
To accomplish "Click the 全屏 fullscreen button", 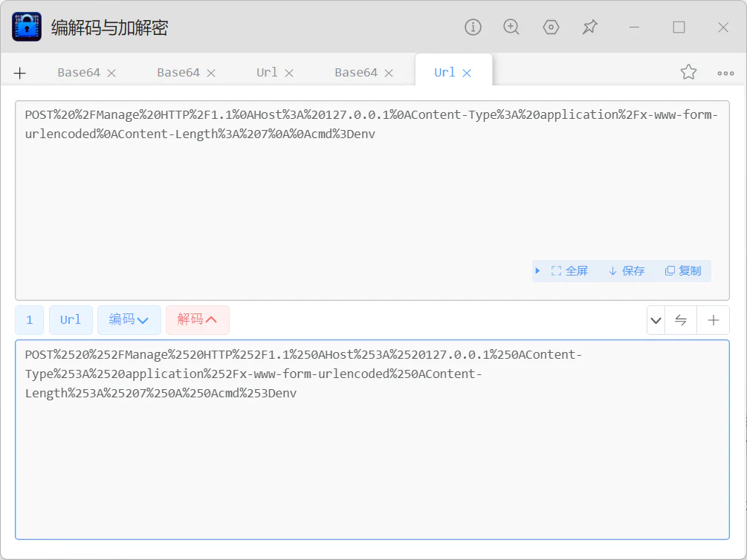I will [x=569, y=271].
